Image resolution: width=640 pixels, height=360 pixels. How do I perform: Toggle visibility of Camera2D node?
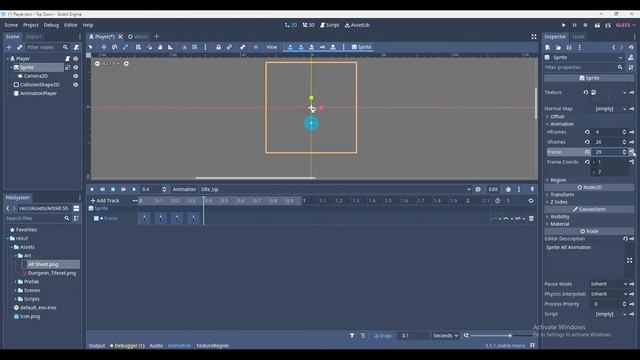pos(76,76)
